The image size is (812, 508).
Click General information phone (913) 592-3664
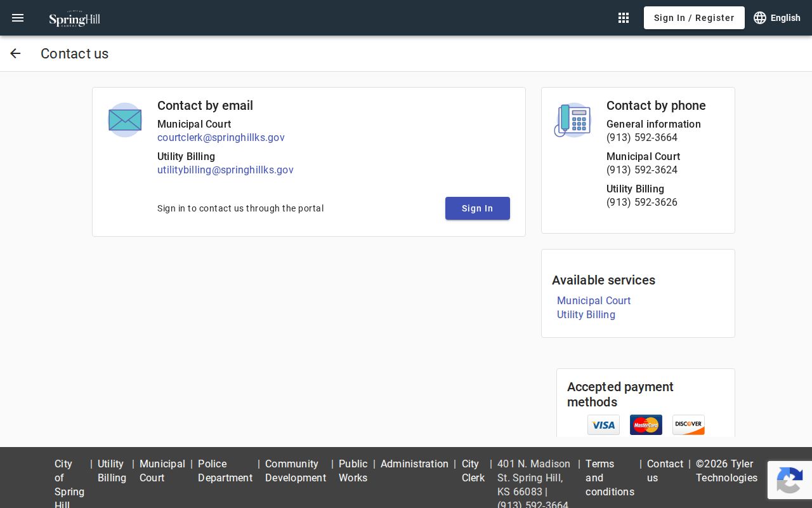[642, 137]
